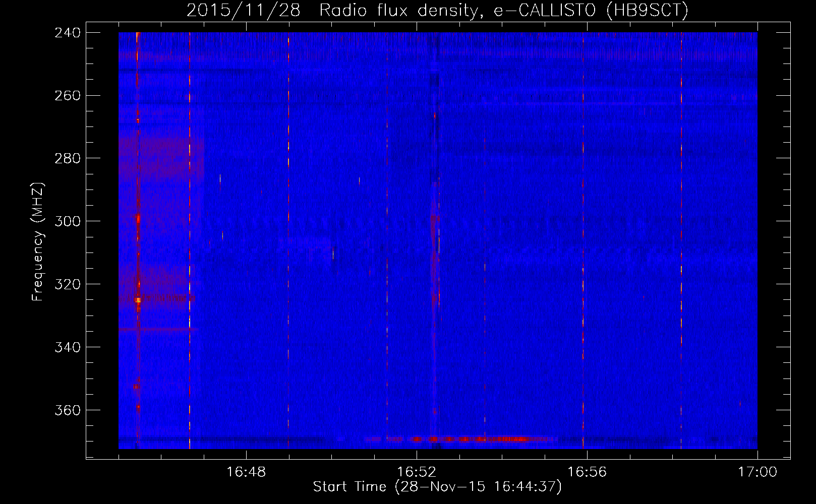This screenshot has height=504, width=816.
Task: Click the 'Frequency (MHZ)' axis label
Action: [38, 242]
